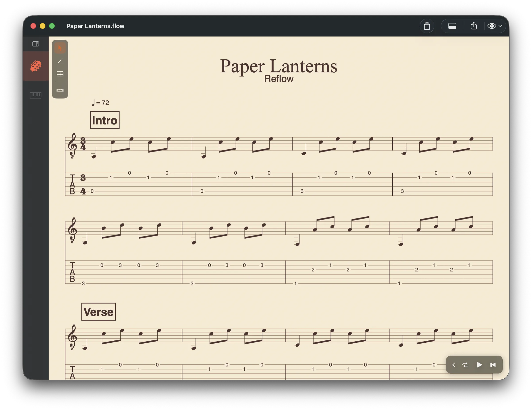Toggle the sidebar panel icon
The image size is (532, 410).
point(35,44)
